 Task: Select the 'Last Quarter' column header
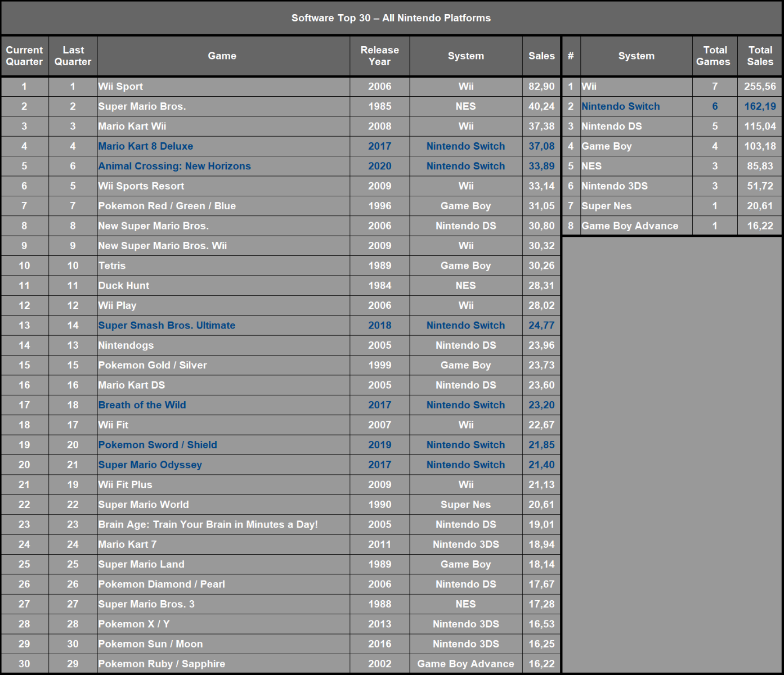[73, 56]
